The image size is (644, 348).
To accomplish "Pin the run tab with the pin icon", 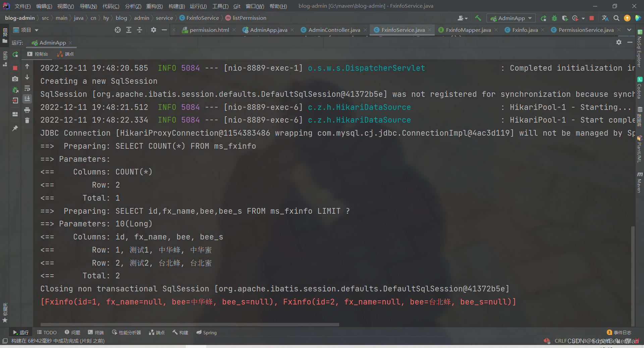I will [x=15, y=128].
